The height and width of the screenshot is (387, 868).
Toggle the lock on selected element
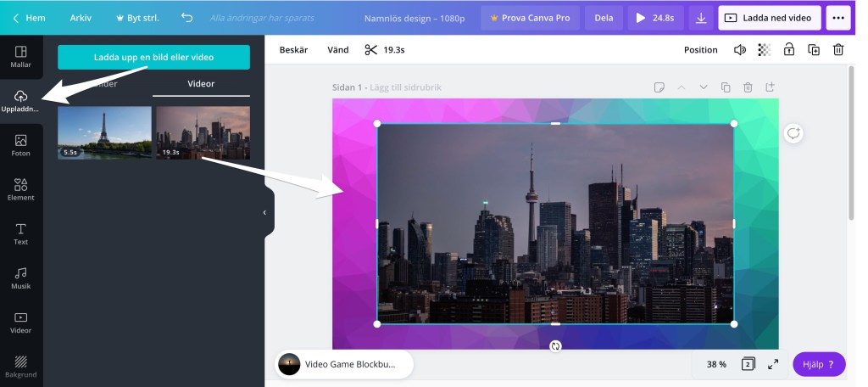pos(789,50)
